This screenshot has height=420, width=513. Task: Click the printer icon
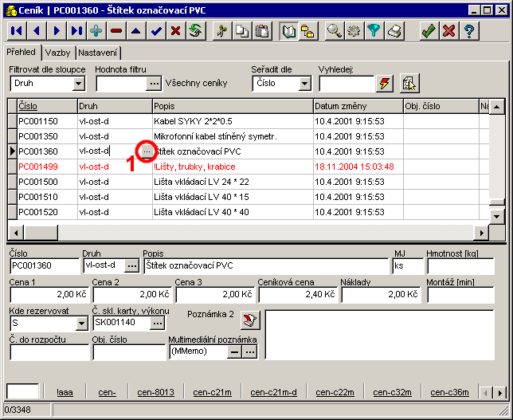click(394, 31)
